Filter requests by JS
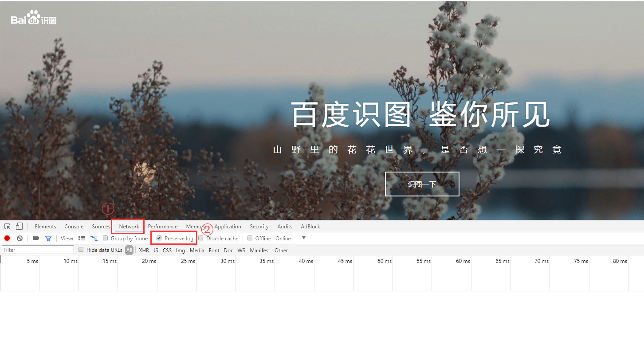644x337 pixels. click(156, 251)
